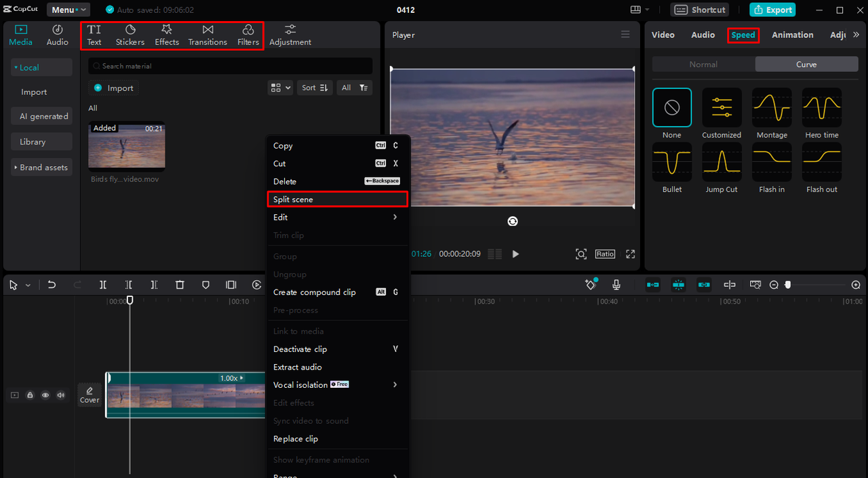
Task: Toggle clip linkage in timeline
Action: pyautogui.click(x=704, y=285)
